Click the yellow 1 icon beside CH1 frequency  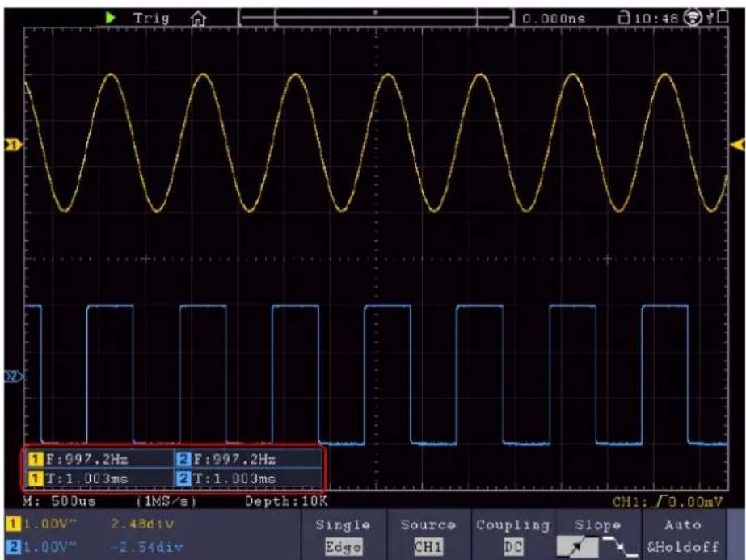tap(36, 460)
